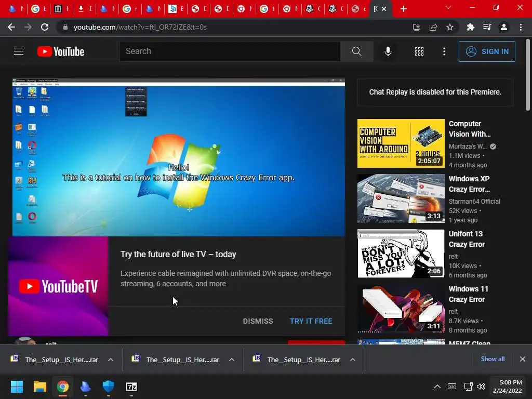Viewport: 532px width, 399px height.
Task: Click the search magnifier button
Action: 356,51
